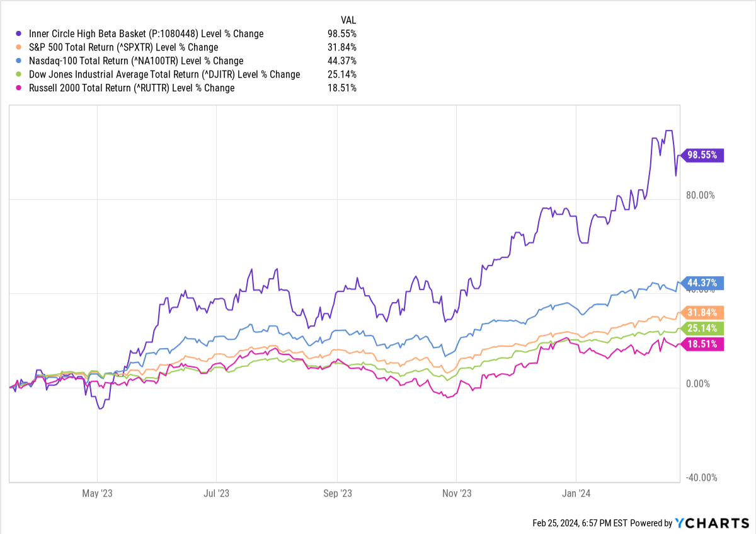This screenshot has height=534, width=756.
Task: Select the Dow Jones Industrial Average legend label
Action: 164,74
